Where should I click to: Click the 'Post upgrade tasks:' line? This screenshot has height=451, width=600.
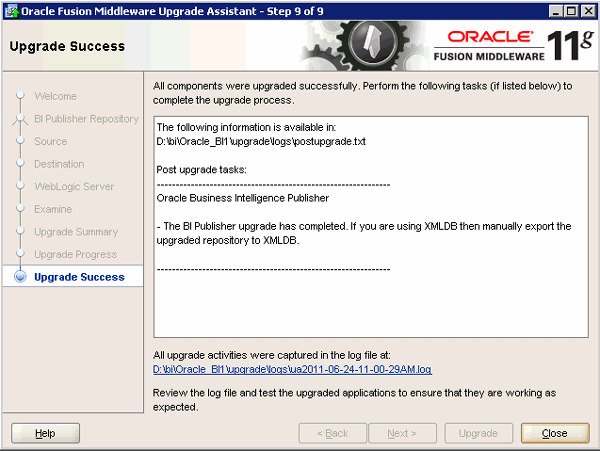(202, 169)
